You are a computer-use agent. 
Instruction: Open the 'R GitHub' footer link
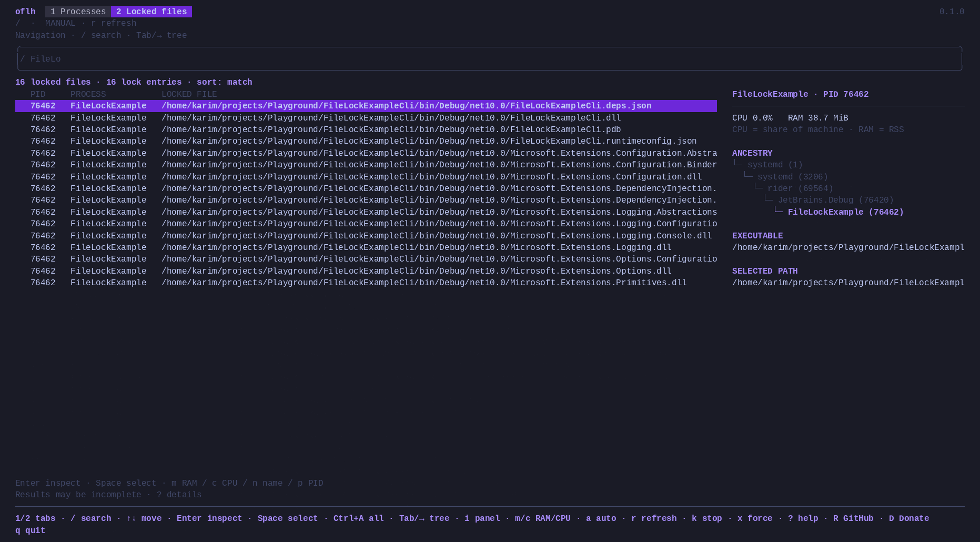(853, 518)
